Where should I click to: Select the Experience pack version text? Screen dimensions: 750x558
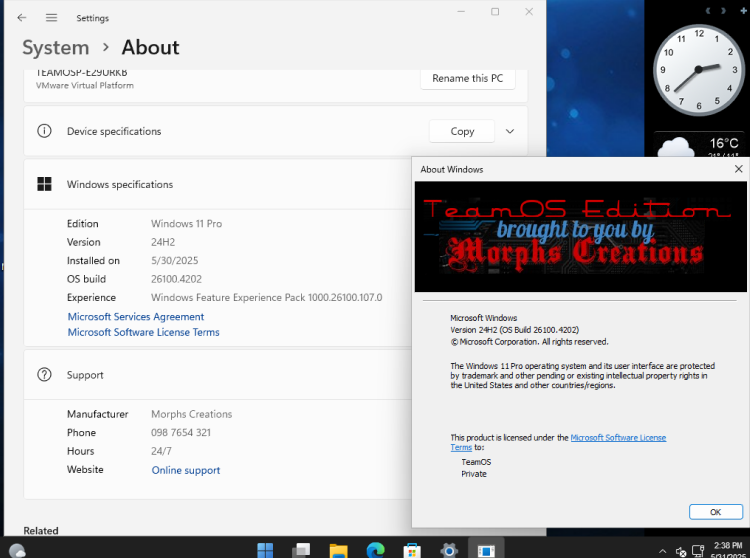(x=266, y=297)
